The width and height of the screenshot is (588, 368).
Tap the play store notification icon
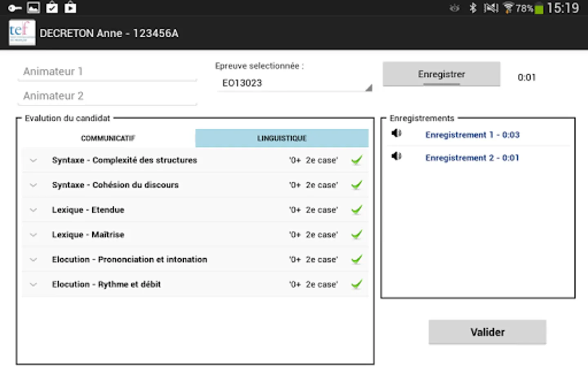pos(70,8)
